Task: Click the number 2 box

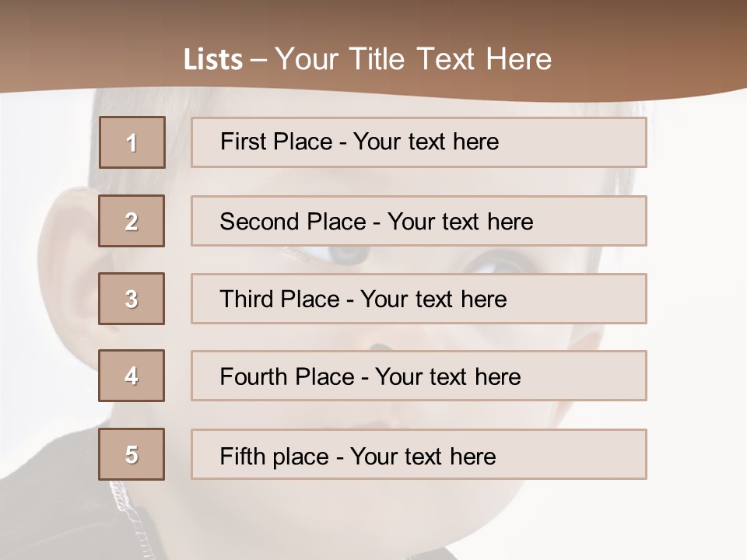Action: point(132,221)
